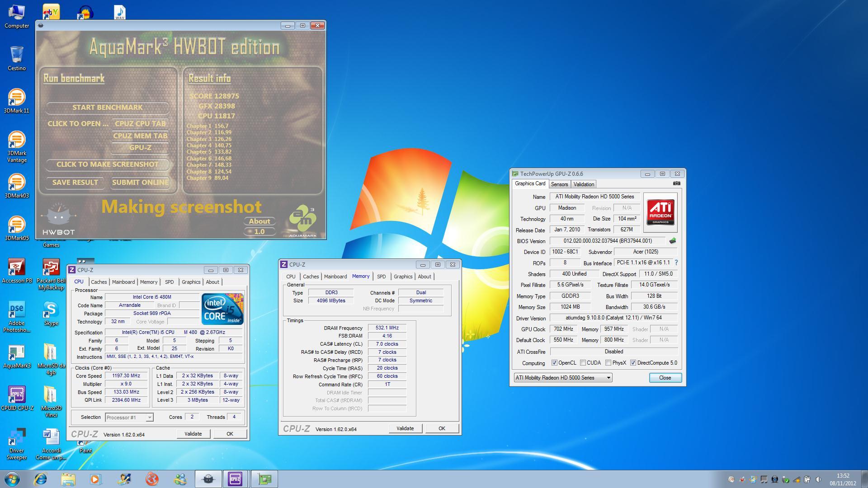The height and width of the screenshot is (488, 868).
Task: Click the HWBOT cat logo
Action: pyautogui.click(x=58, y=219)
